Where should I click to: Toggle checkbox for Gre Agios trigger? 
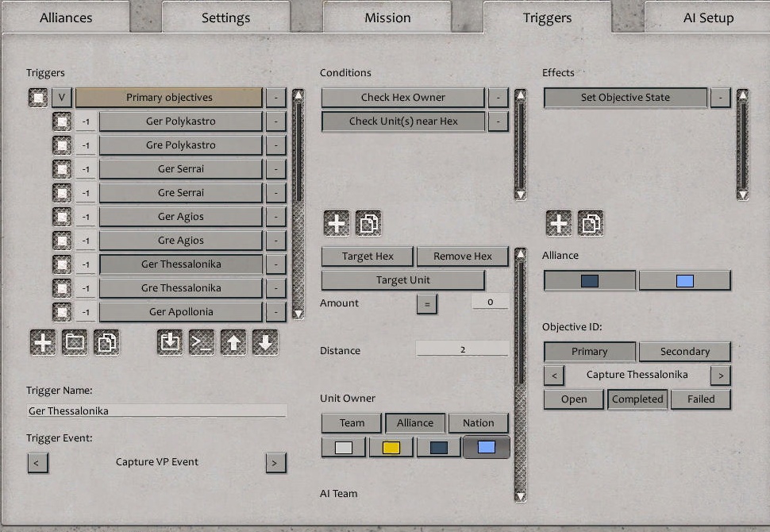(62, 241)
